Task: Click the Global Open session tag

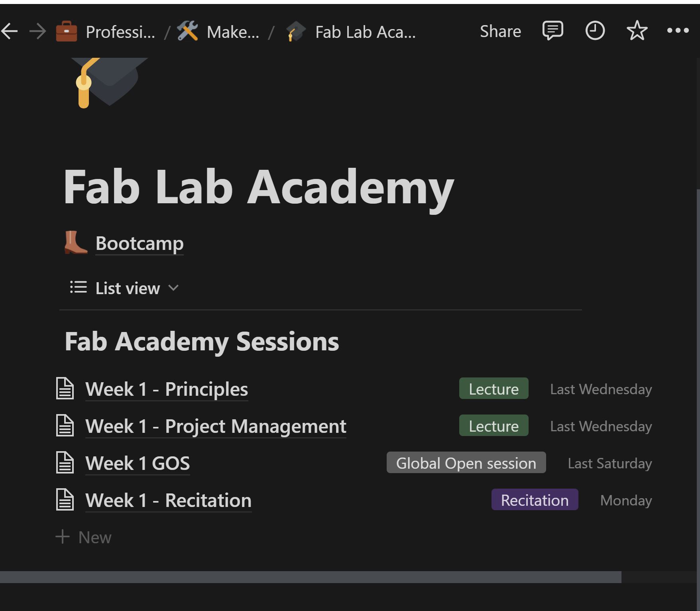Action: point(466,463)
